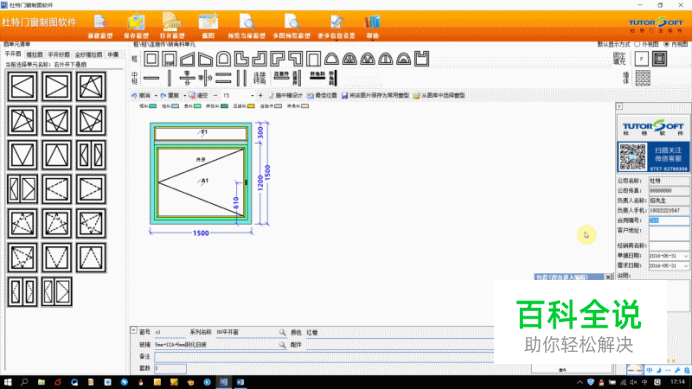Select the wall hatch pattern icon
This screenshot has height=389, width=692.
tap(643, 78)
